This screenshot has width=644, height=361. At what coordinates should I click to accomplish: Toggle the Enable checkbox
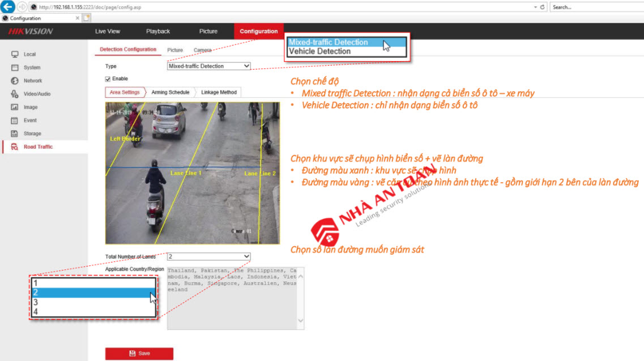click(108, 79)
